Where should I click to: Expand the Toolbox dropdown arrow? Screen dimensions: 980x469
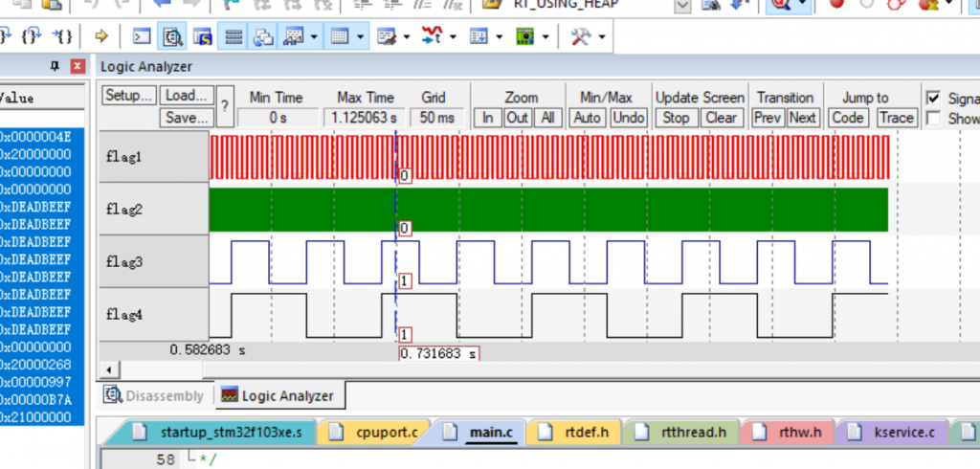(601, 37)
